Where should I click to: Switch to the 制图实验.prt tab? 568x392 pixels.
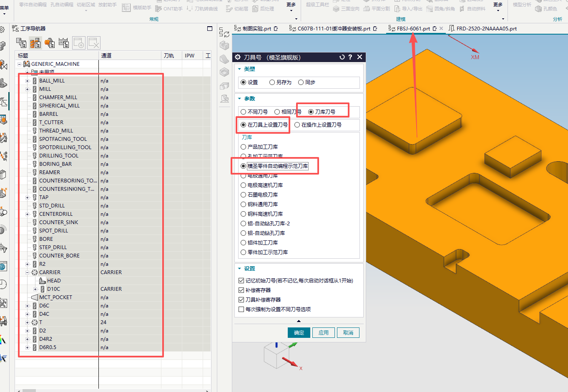256,28
